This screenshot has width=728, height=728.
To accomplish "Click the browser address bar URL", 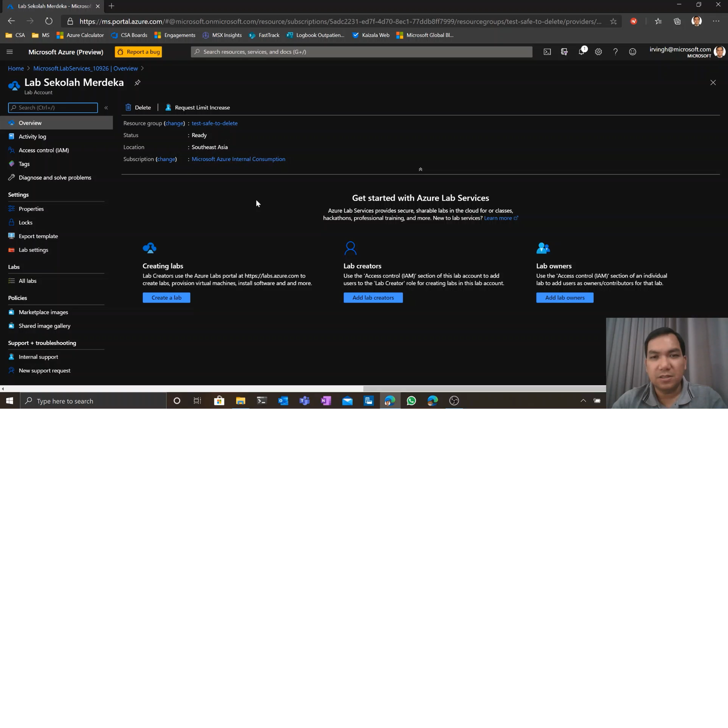I will point(340,21).
